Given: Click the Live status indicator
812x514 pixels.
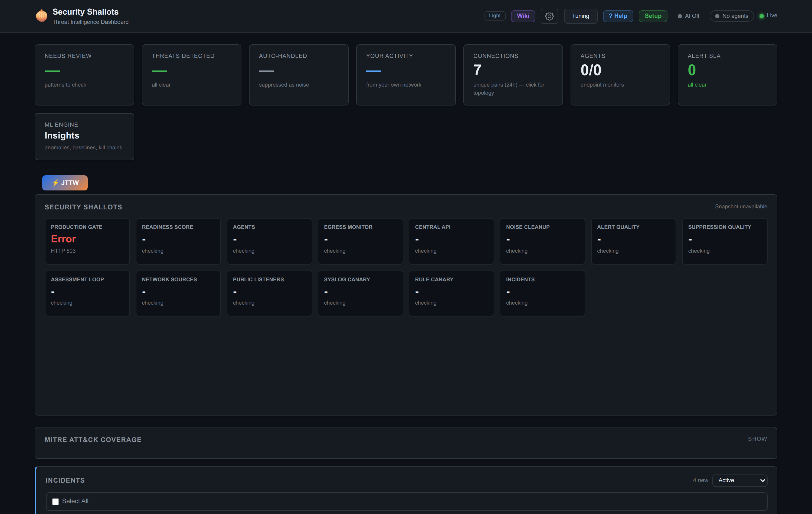Looking at the screenshot, I should [x=768, y=15].
